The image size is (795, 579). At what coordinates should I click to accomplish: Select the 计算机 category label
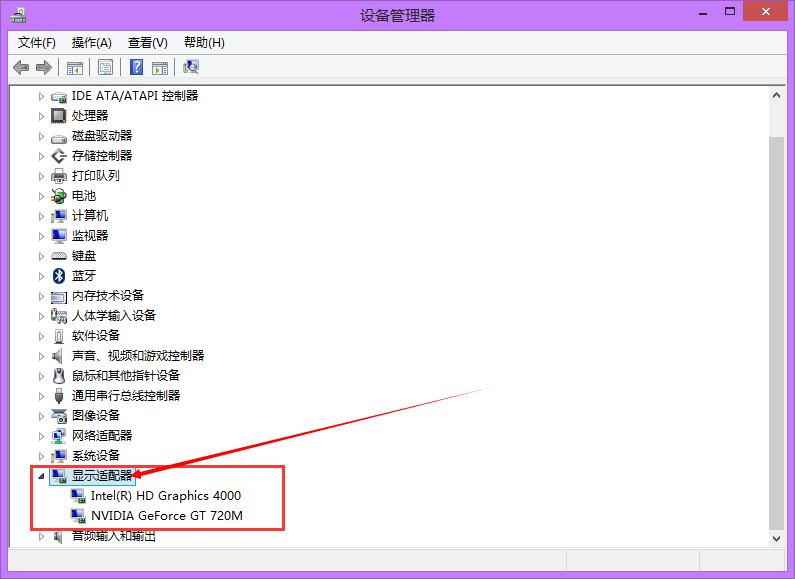point(90,215)
